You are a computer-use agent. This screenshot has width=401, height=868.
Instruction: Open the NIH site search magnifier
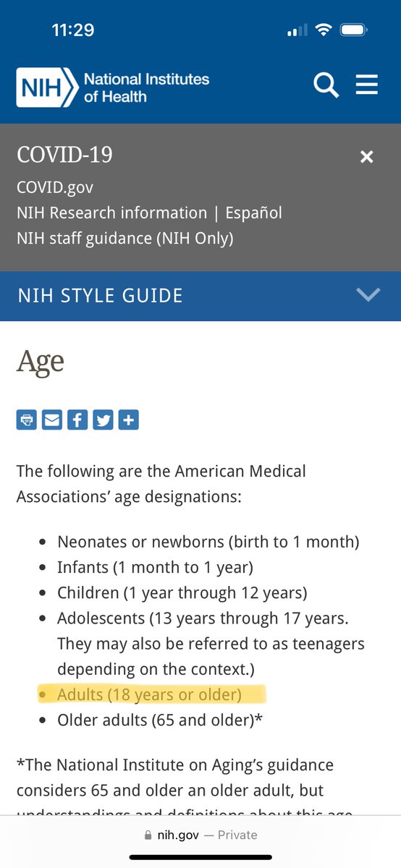click(x=326, y=85)
